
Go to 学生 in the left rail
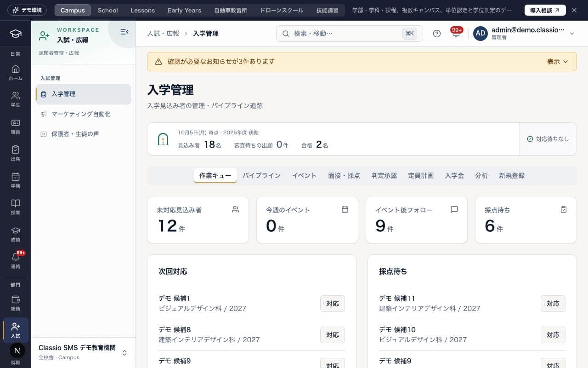click(16, 99)
